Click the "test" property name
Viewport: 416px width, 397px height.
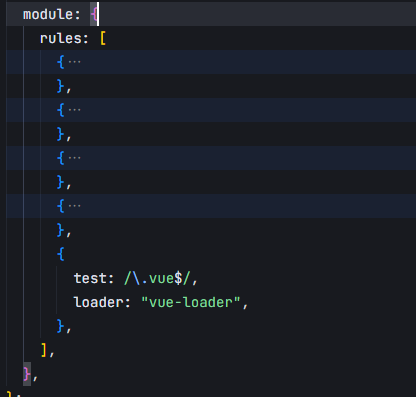coord(89,278)
